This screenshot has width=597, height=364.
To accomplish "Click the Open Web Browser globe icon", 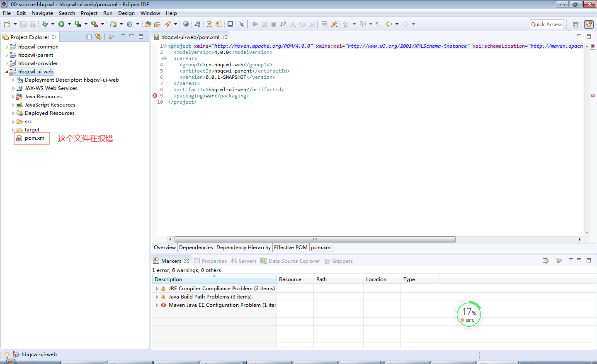I will [x=186, y=24].
